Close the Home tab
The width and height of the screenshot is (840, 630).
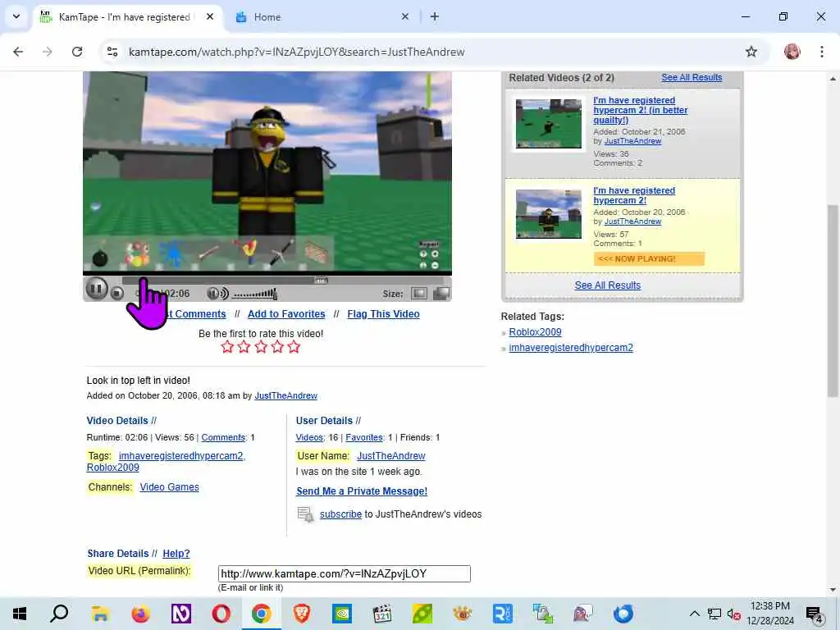pos(405,16)
